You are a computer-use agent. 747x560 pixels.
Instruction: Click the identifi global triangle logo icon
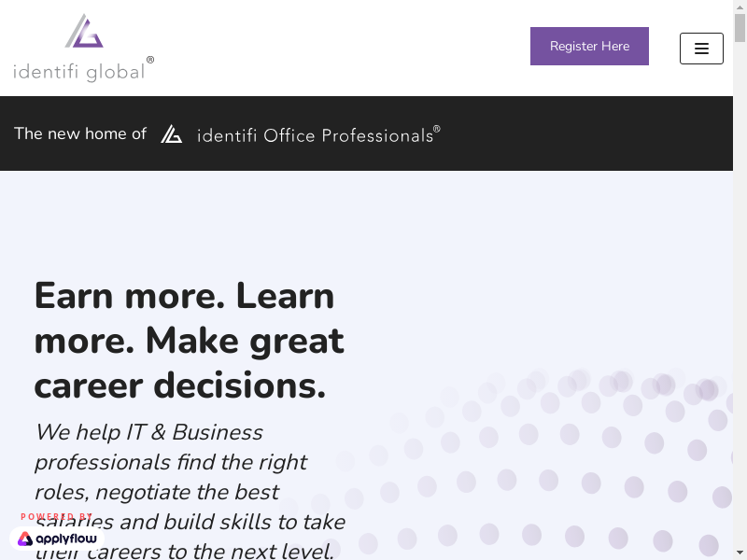coord(84,32)
